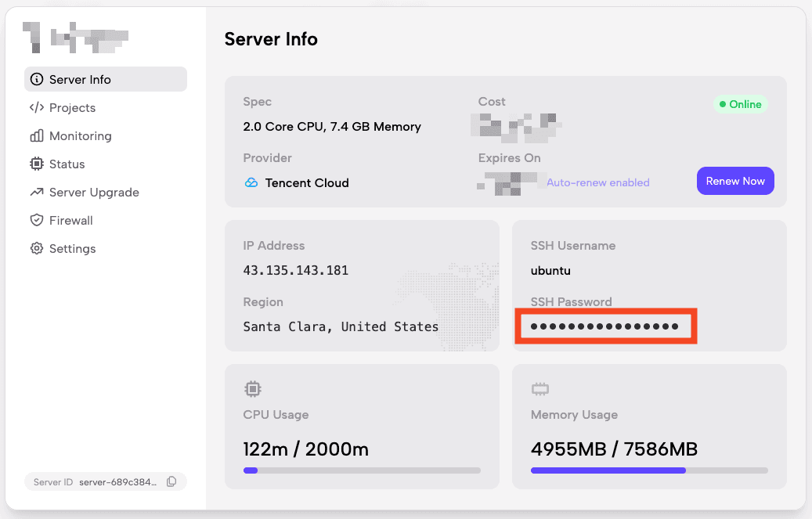Open the Settings gear icon

click(x=37, y=248)
